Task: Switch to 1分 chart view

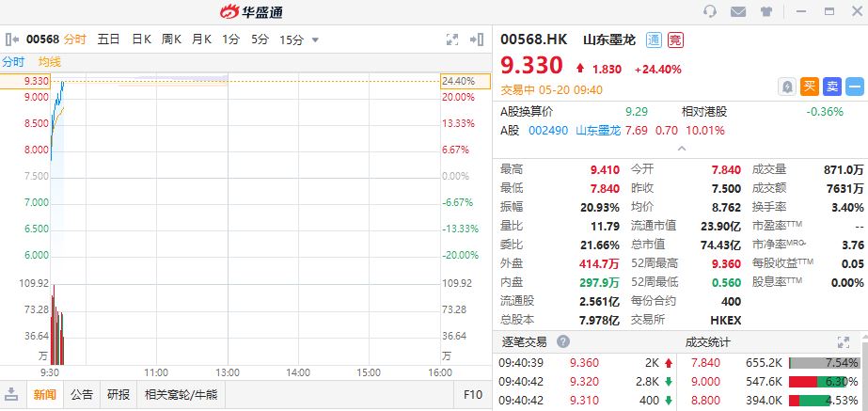Action: pos(230,40)
